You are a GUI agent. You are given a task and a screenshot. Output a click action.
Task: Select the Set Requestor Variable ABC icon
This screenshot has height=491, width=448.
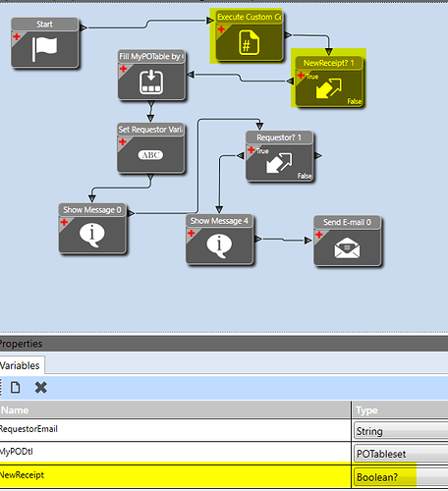tap(150, 155)
